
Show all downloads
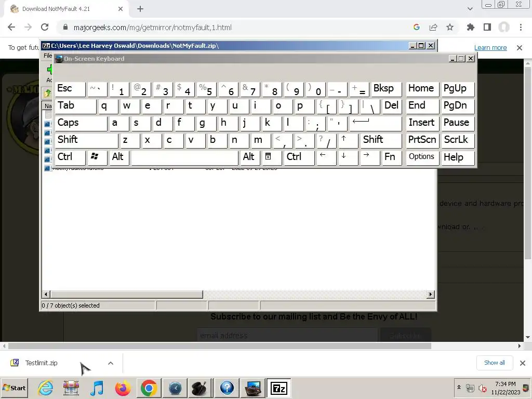pyautogui.click(x=495, y=363)
